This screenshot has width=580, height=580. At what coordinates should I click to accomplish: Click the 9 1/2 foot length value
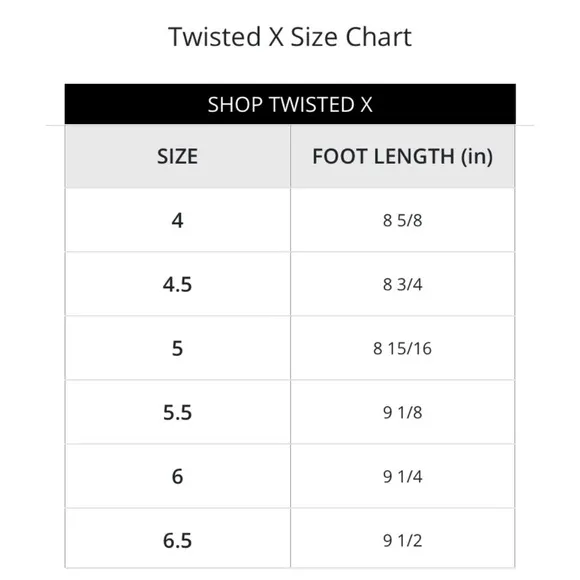coord(402,540)
